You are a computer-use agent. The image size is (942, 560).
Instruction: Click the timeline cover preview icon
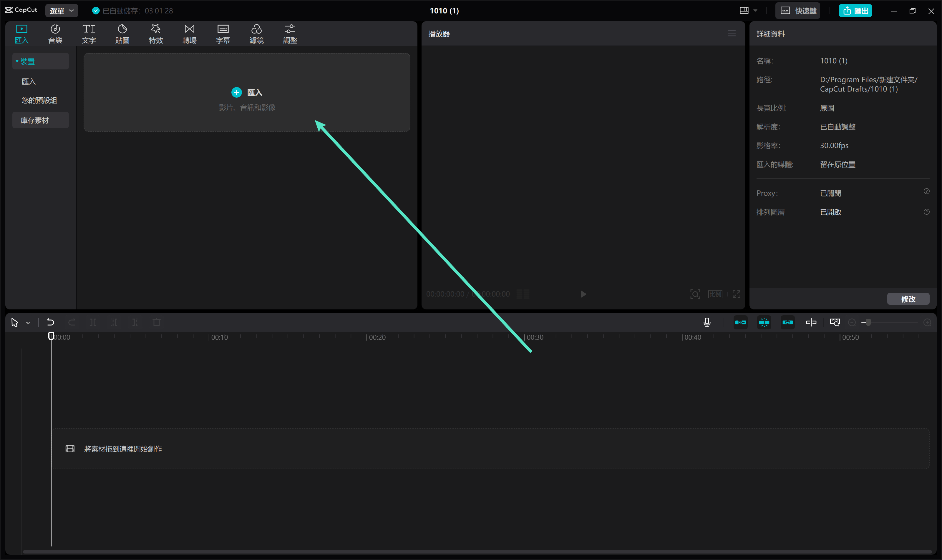pos(835,322)
